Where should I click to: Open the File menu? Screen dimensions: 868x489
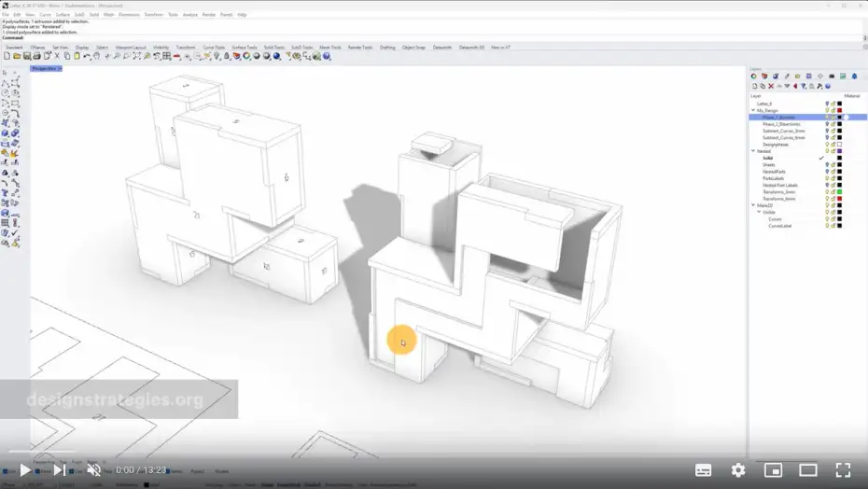pyautogui.click(x=5, y=15)
